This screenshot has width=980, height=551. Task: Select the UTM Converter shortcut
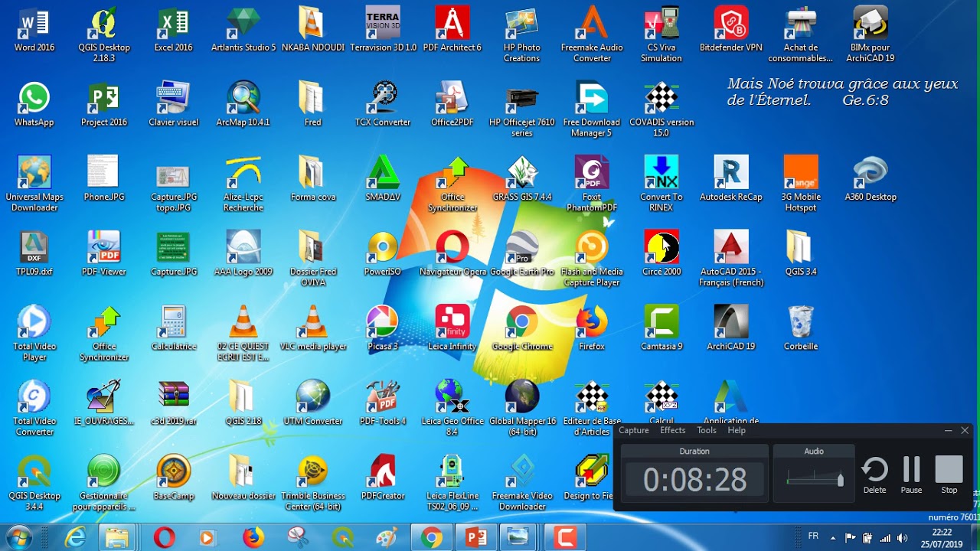pyautogui.click(x=313, y=404)
